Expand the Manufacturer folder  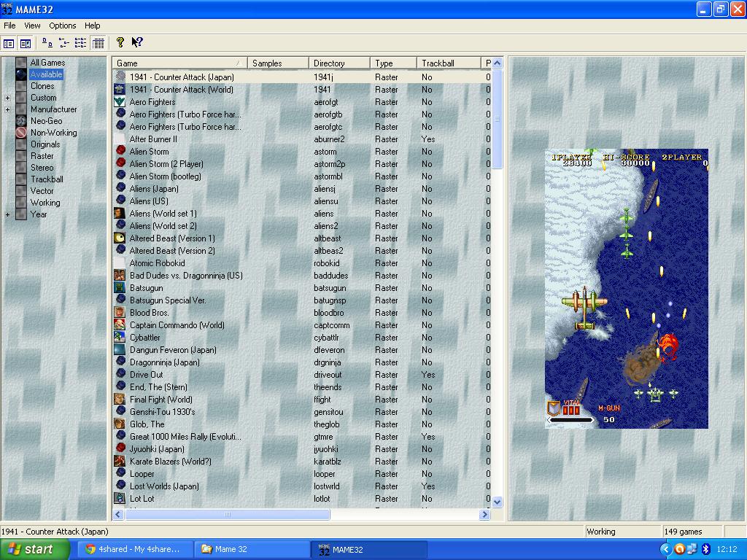(7, 109)
